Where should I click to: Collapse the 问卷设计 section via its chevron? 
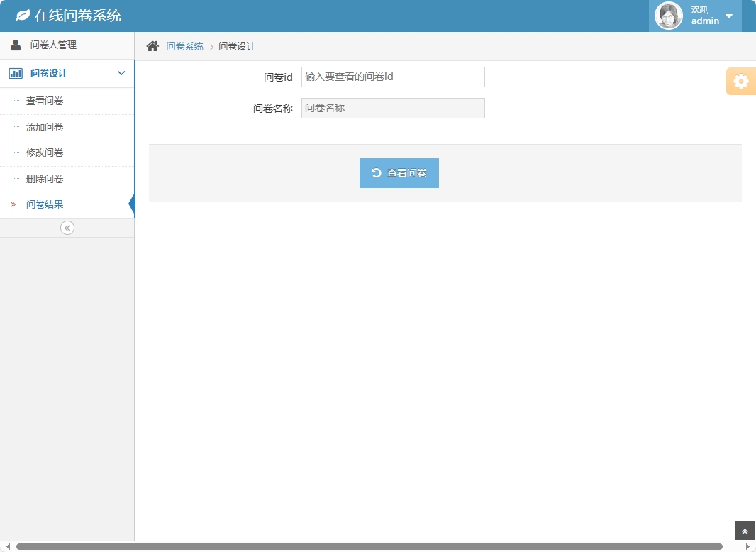click(x=121, y=73)
